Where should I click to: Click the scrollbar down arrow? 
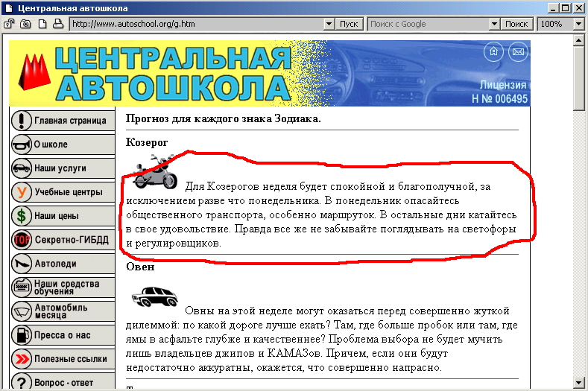(x=578, y=383)
